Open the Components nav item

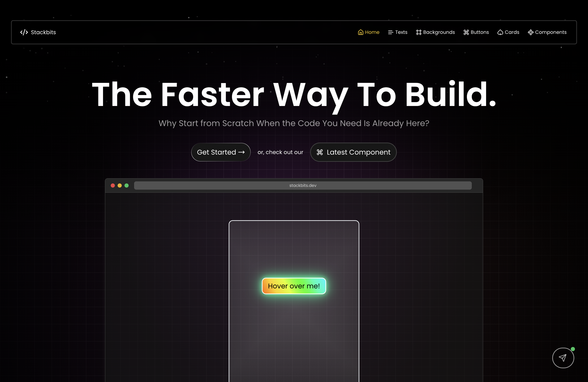tap(547, 32)
